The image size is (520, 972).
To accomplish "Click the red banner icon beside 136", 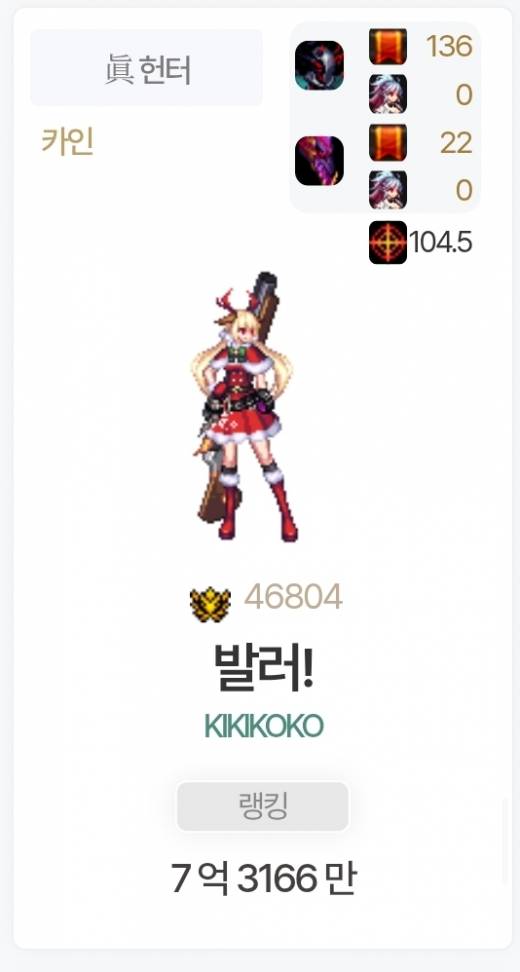I will point(388,46).
